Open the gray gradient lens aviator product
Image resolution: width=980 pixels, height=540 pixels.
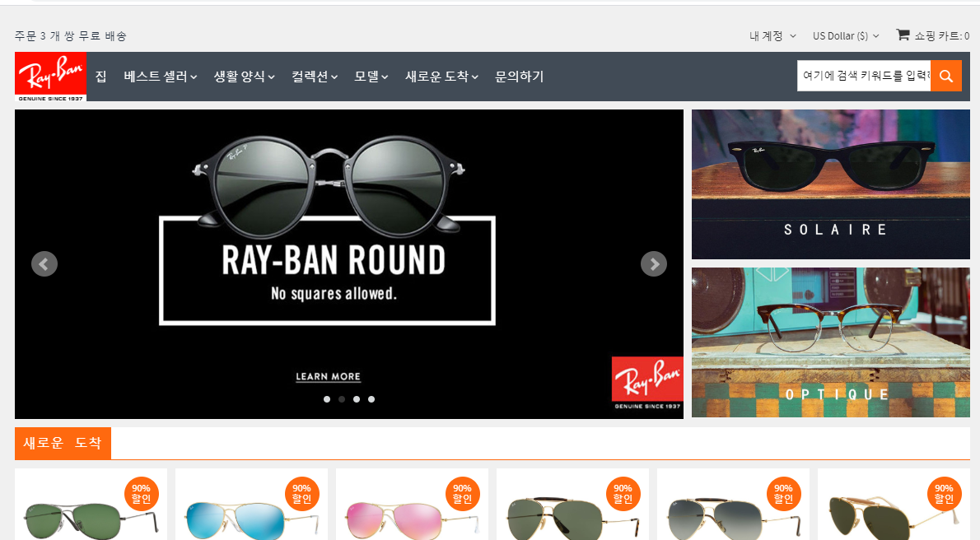(x=733, y=505)
